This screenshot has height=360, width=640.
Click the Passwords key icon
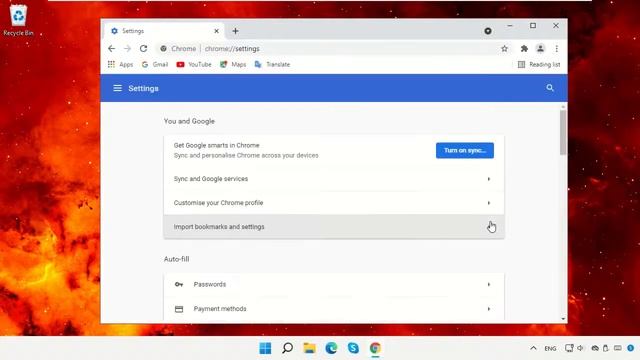click(179, 284)
